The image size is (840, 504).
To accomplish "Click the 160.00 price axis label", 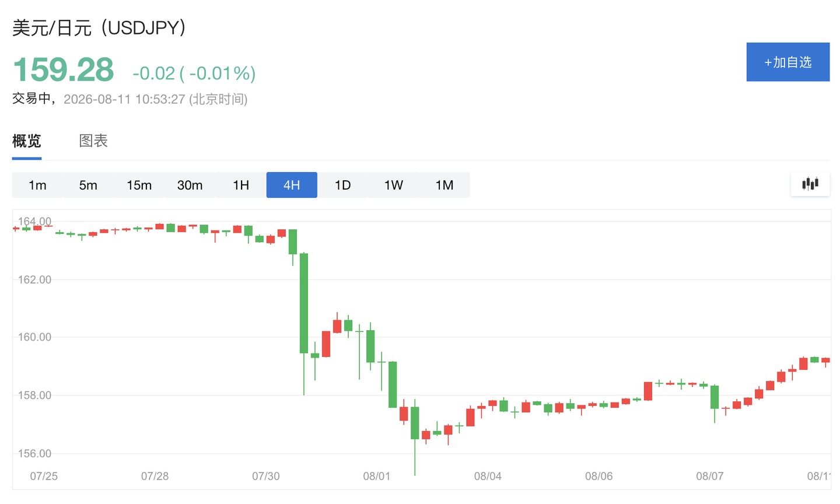I will [34, 337].
